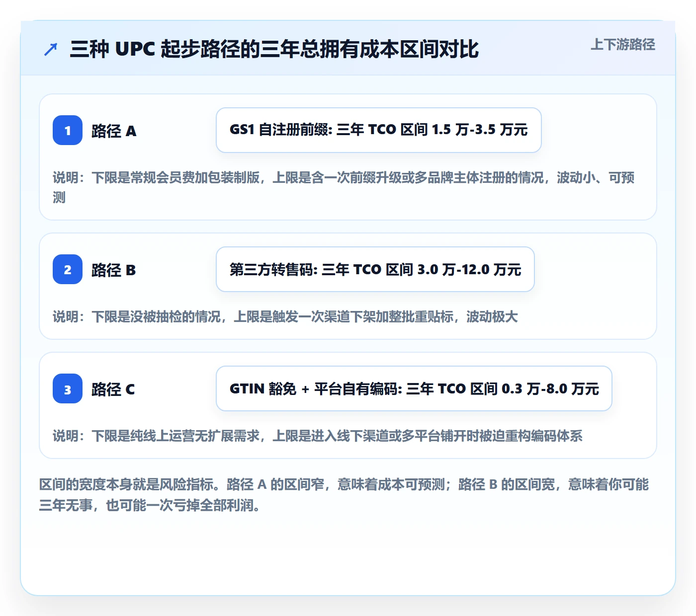Select the 路径 A label
The image size is (696, 616).
pyautogui.click(x=114, y=131)
